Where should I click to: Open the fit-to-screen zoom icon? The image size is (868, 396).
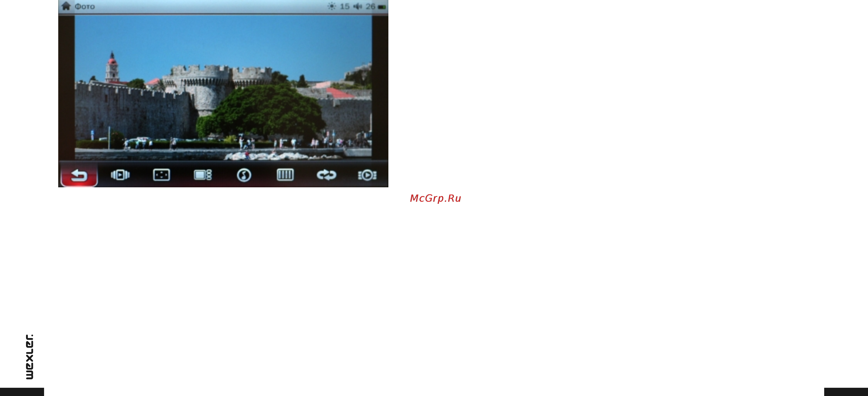161,175
